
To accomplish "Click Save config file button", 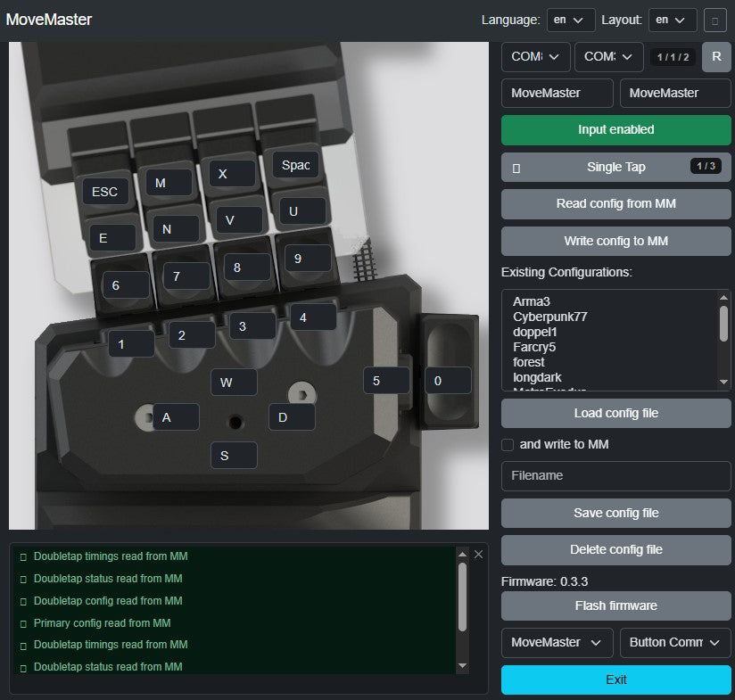I will pos(616,513).
